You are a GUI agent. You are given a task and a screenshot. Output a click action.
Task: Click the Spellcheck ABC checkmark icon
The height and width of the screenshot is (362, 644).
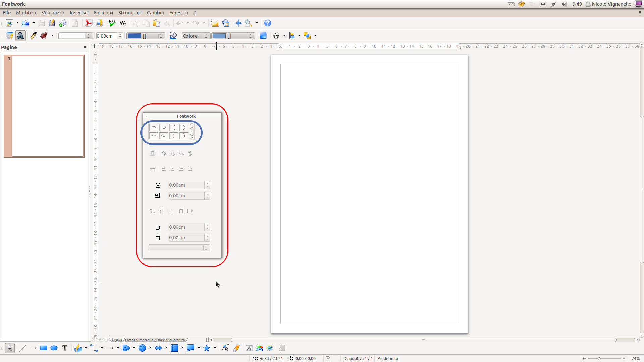pos(112,23)
